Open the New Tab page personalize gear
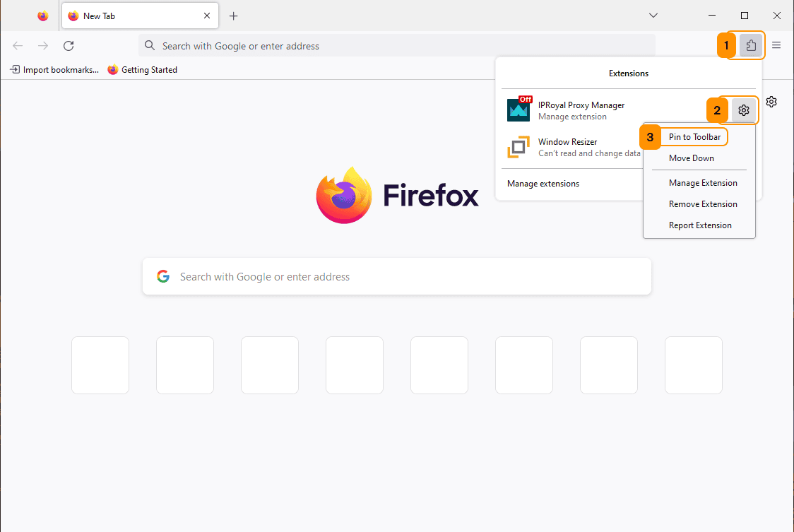The width and height of the screenshot is (794, 532). (x=771, y=102)
